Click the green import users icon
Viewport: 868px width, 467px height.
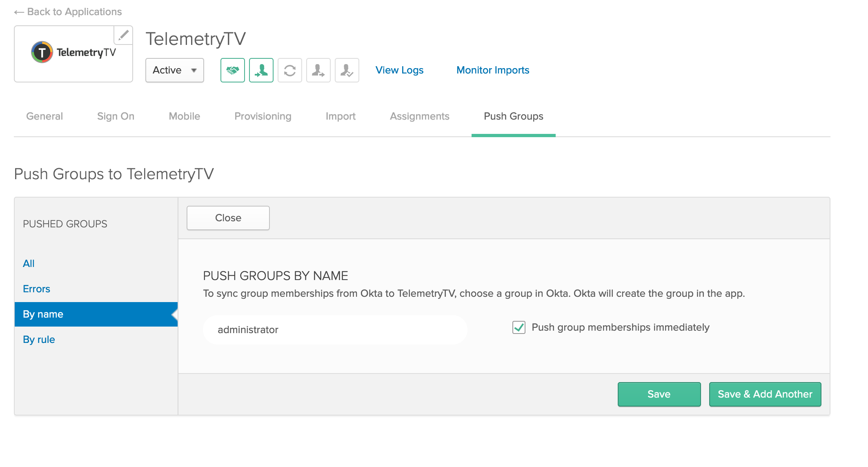[261, 70]
